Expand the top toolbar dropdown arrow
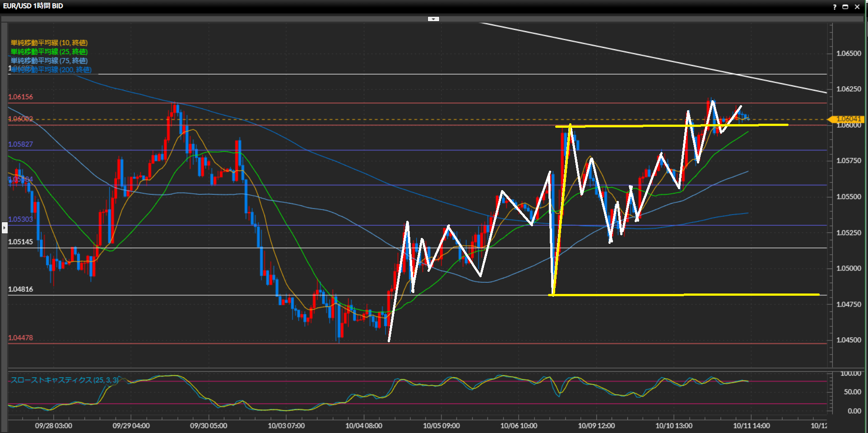This screenshot has height=433, width=868. tap(433, 19)
